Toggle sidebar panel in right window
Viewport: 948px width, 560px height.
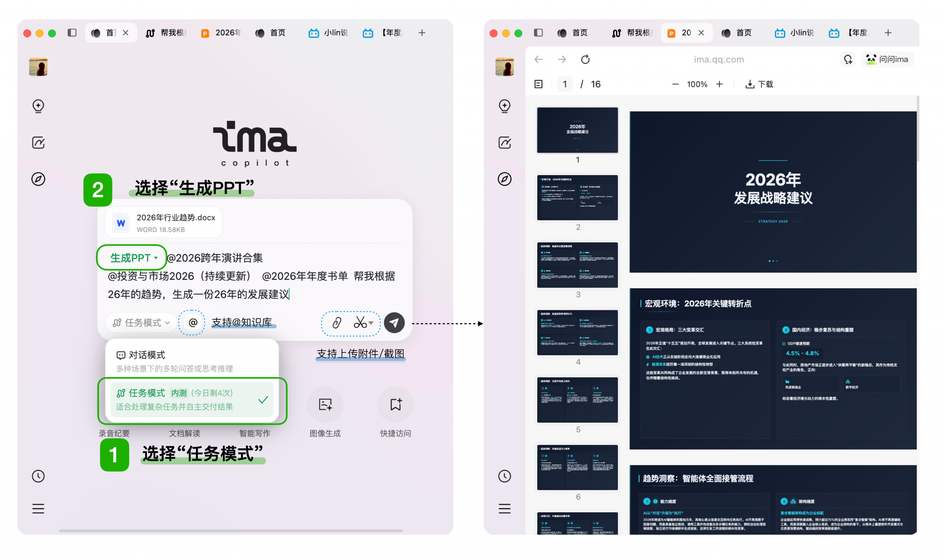click(x=538, y=33)
